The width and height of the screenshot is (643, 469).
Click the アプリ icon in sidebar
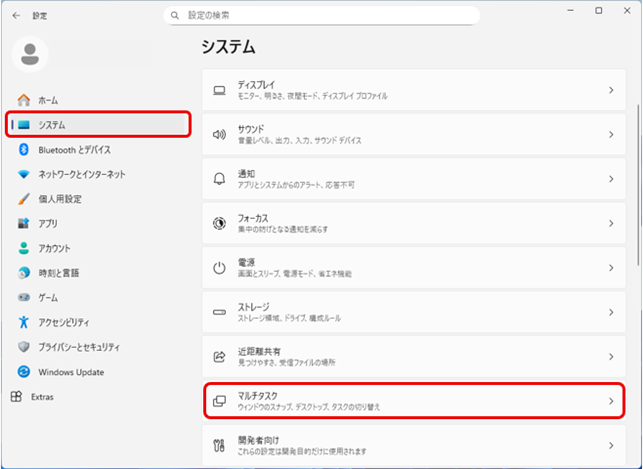tap(24, 223)
